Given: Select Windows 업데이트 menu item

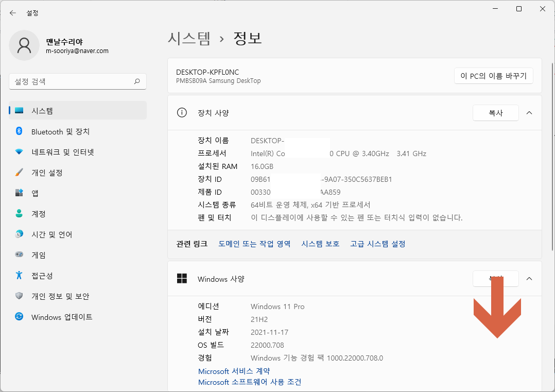Looking at the screenshot, I should point(78,317).
